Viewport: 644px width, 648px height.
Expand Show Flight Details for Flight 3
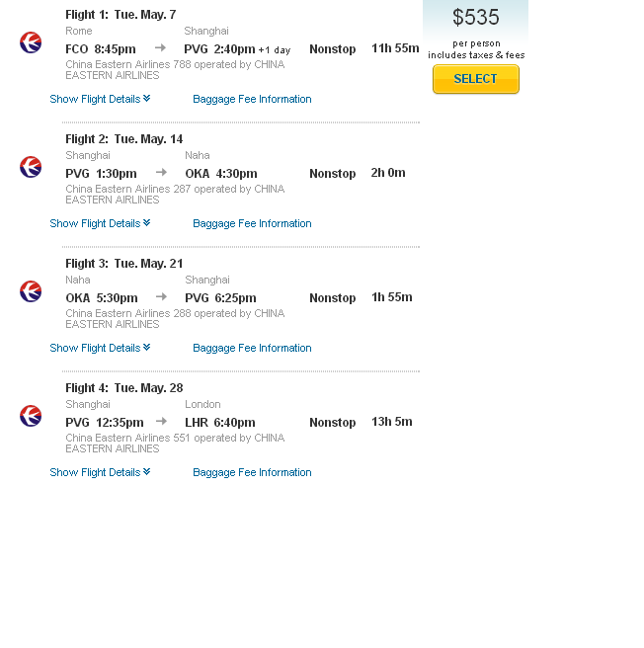point(100,348)
